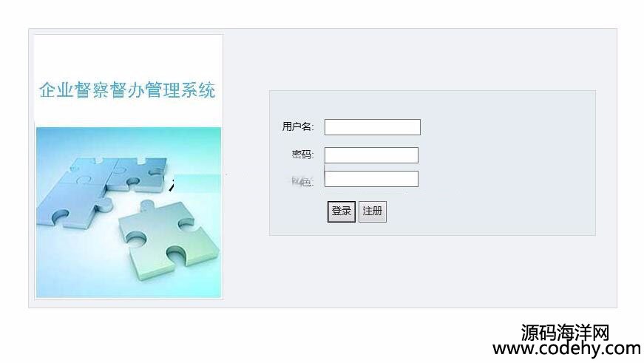
Task: Focus the 密码 password input box
Action: pos(371,155)
